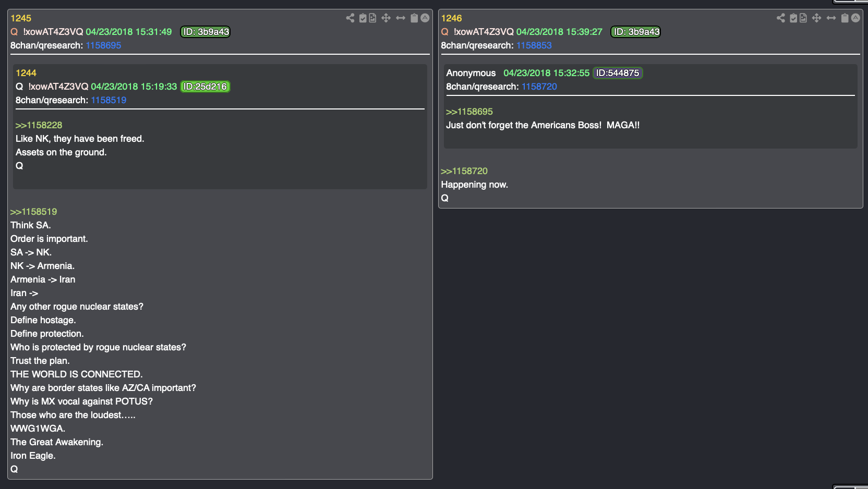Click quoted post number 1244
Image resolution: width=868 pixels, height=489 pixels.
click(26, 73)
